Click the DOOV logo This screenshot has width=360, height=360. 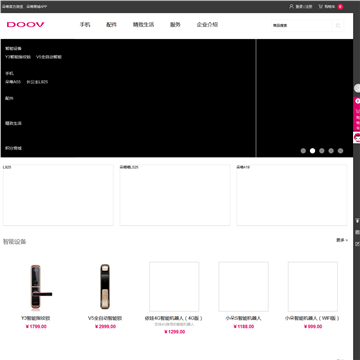[x=25, y=24]
